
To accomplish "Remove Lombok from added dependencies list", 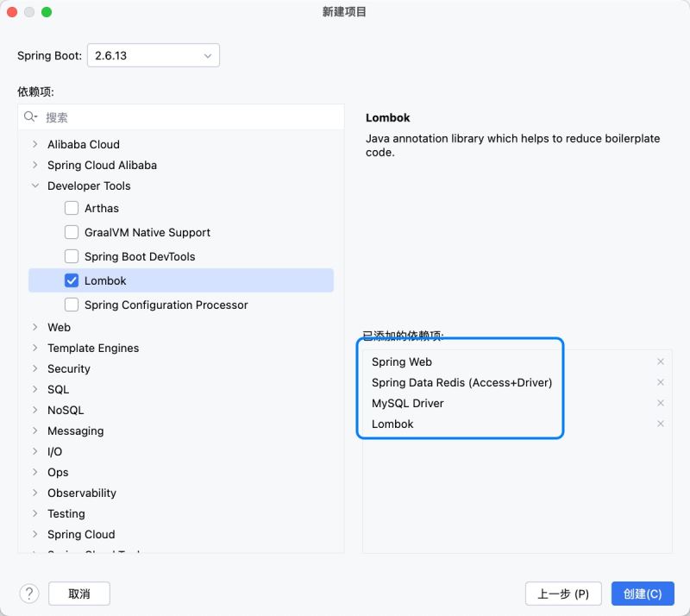I will (660, 424).
